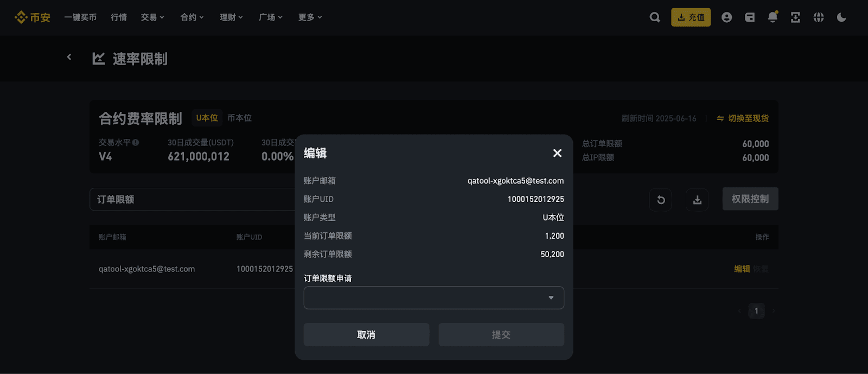This screenshot has height=374, width=868.
Task: Select page 1 in pagination
Action: point(756,311)
